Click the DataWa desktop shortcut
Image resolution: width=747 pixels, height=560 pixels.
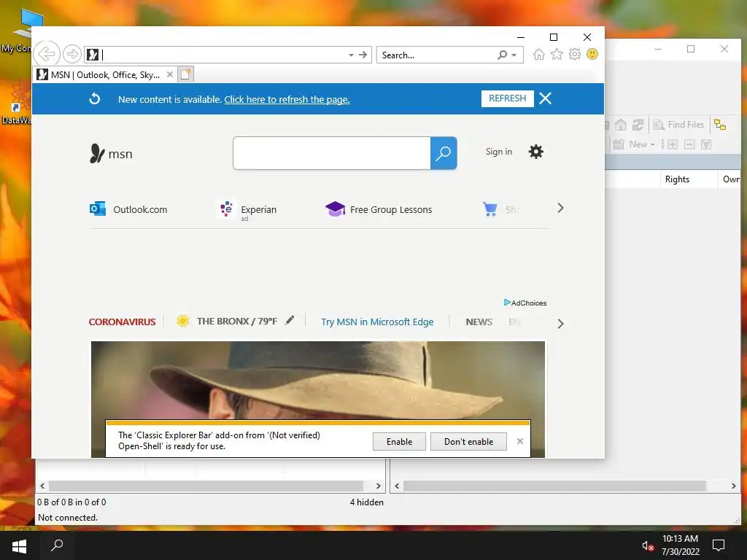click(x=16, y=102)
